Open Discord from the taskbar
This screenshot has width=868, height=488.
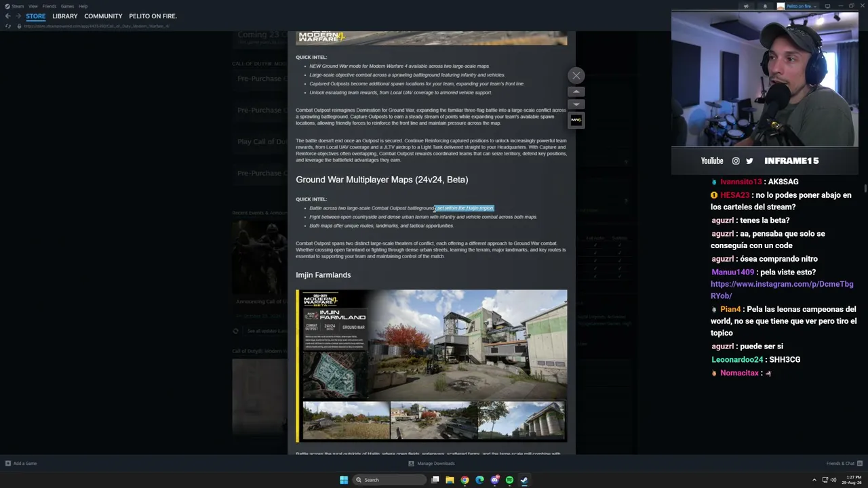[494, 480]
